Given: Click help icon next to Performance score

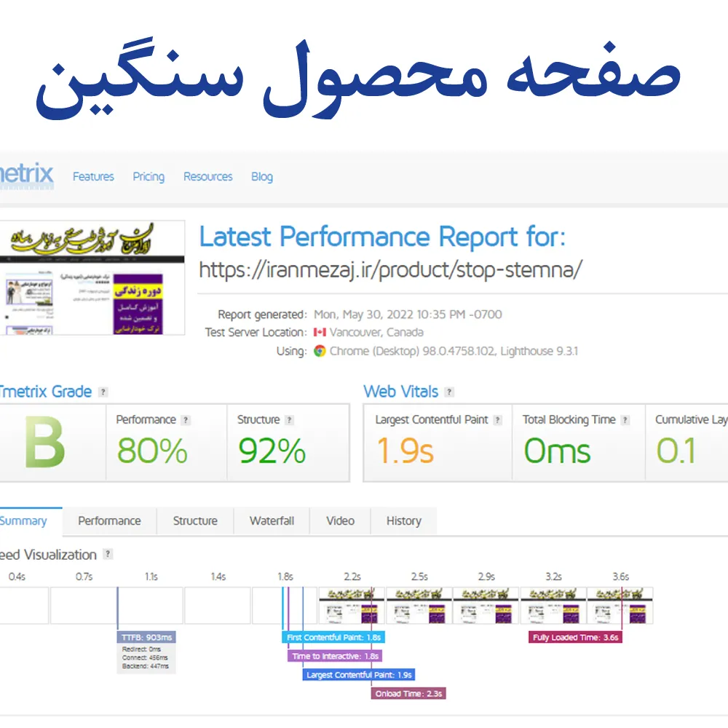Looking at the screenshot, I should pos(186,420).
